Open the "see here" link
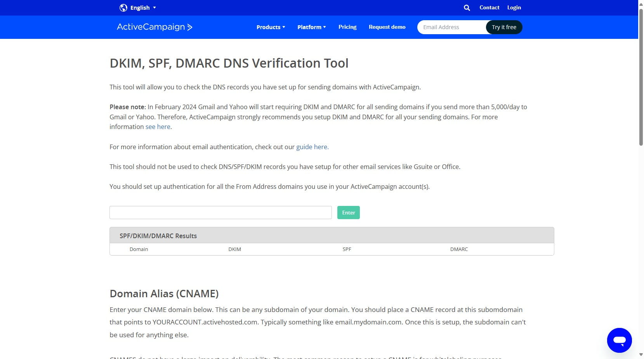 click(x=157, y=127)
